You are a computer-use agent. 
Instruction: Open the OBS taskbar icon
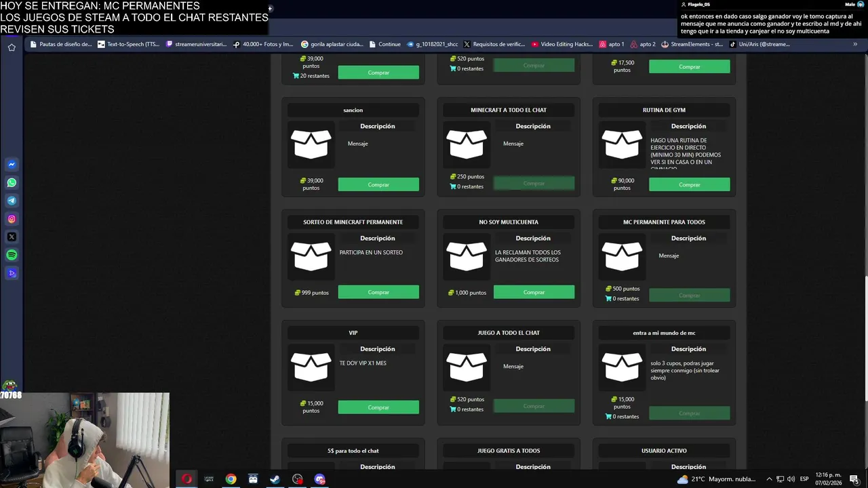(x=298, y=479)
